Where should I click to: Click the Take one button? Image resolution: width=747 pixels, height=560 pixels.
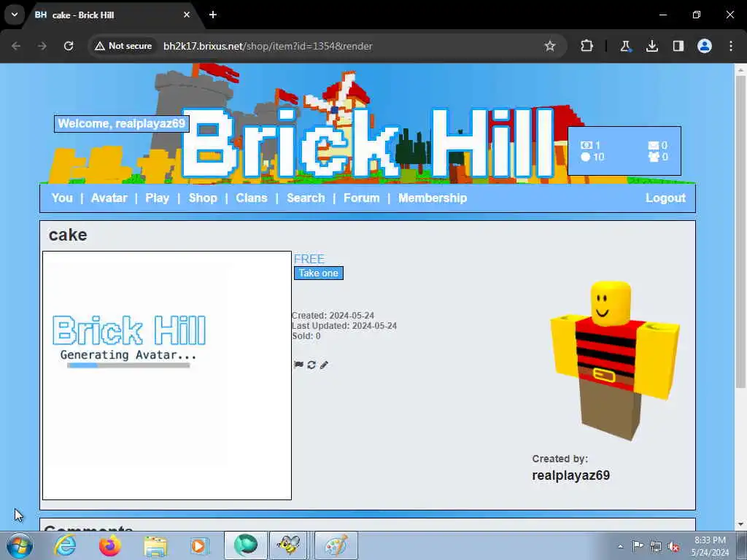pos(319,273)
